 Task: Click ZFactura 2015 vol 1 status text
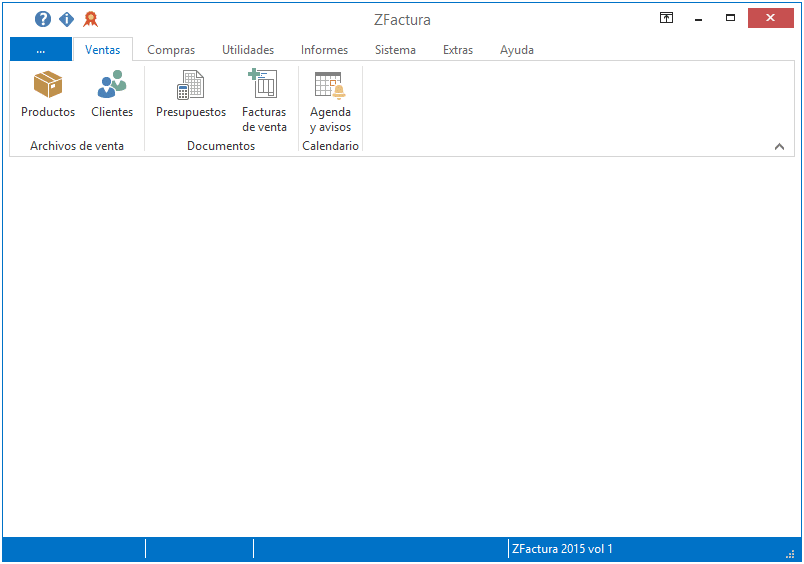[562, 549]
